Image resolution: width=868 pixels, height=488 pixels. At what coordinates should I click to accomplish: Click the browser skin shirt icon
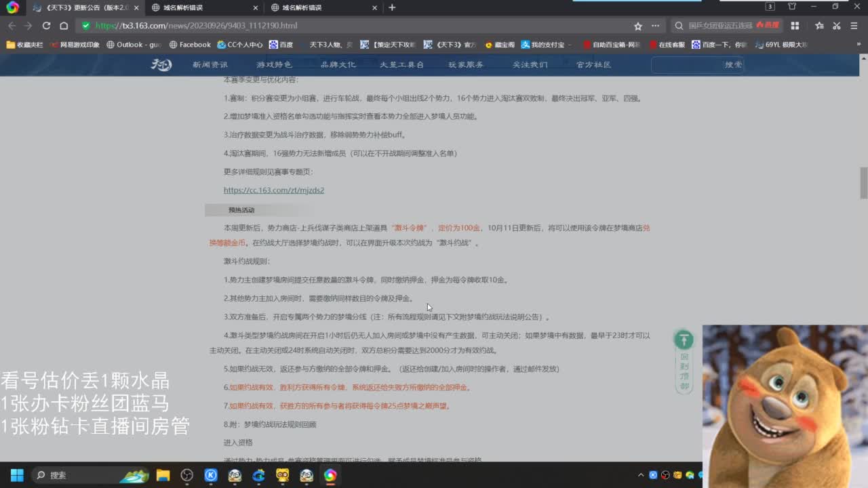tap(792, 7)
